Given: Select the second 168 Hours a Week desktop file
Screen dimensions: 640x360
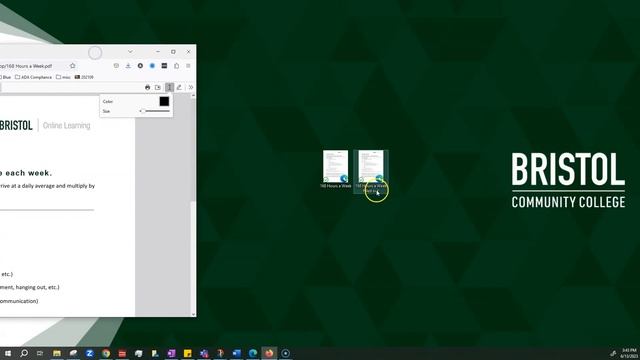Looking at the screenshot, I should click(371, 171).
